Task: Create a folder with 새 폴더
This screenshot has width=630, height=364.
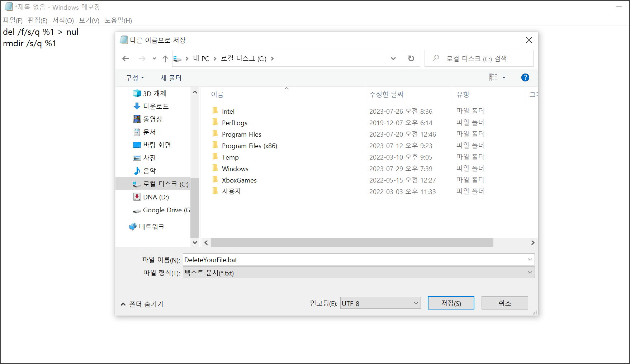Action: [x=171, y=78]
